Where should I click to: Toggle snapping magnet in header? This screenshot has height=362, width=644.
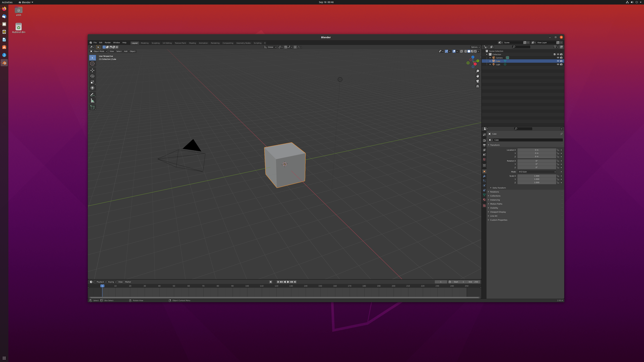(285, 47)
